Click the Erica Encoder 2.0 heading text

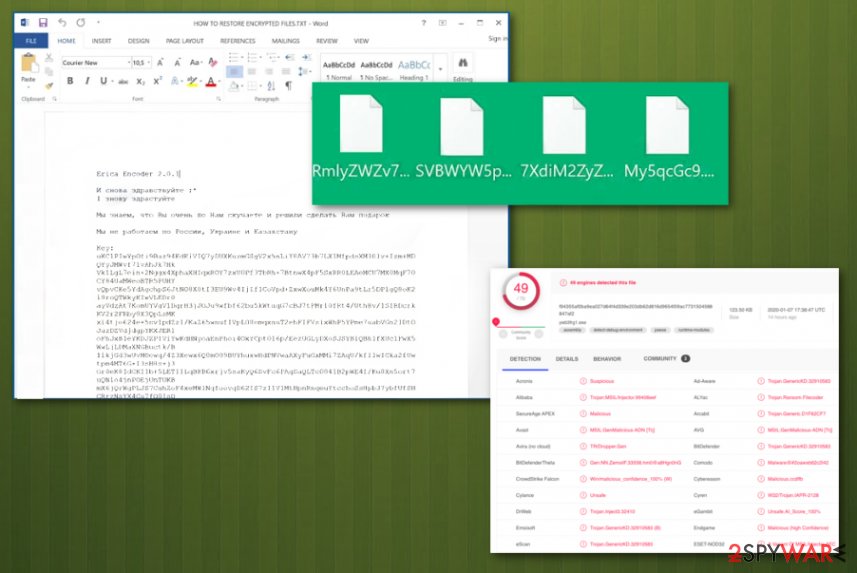(x=138, y=174)
